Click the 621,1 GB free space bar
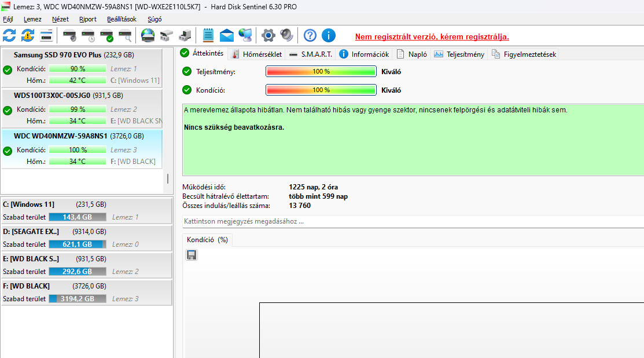Viewport: 644px width, 358px height. point(77,244)
